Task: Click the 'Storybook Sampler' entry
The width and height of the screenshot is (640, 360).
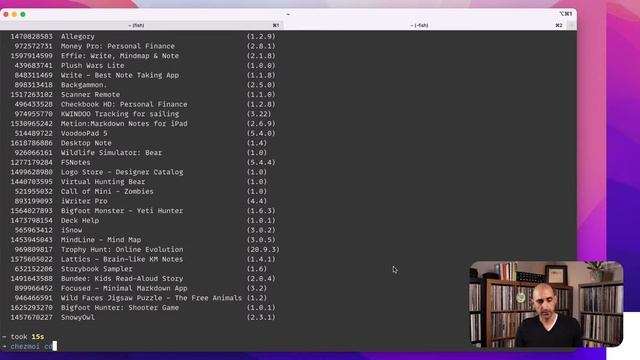Action: click(x=97, y=269)
